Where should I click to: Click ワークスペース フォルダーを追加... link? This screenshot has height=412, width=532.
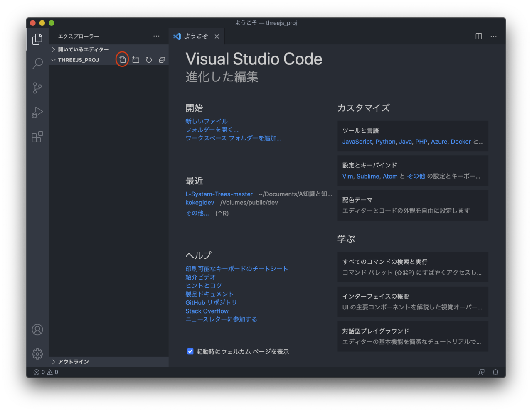point(233,138)
